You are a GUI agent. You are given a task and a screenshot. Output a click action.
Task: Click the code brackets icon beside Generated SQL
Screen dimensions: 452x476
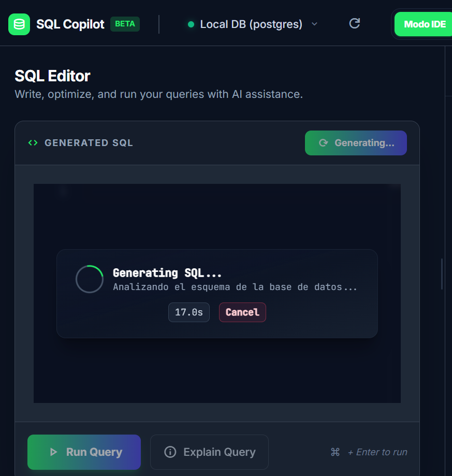click(x=33, y=143)
